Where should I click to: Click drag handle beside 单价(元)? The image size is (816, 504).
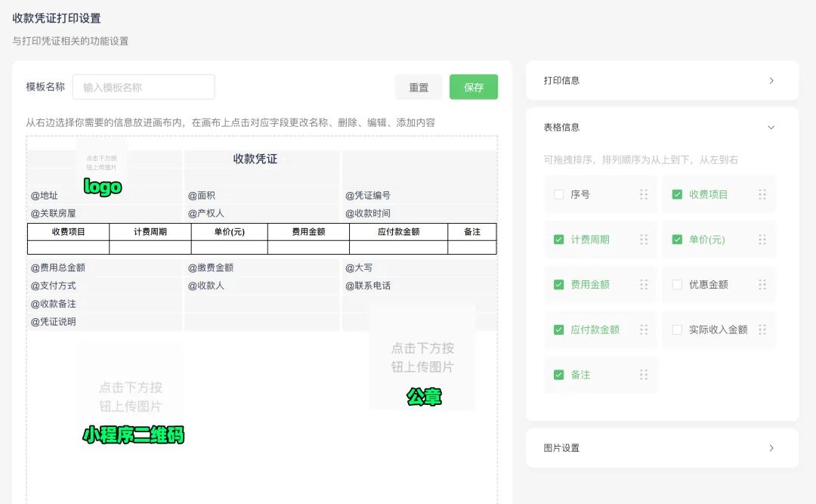762,240
